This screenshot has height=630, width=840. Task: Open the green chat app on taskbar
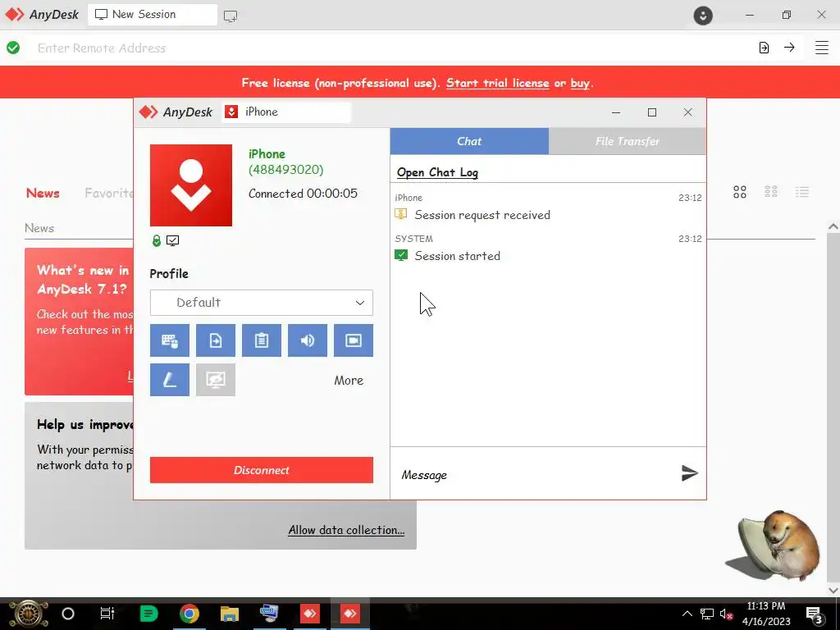(148, 614)
